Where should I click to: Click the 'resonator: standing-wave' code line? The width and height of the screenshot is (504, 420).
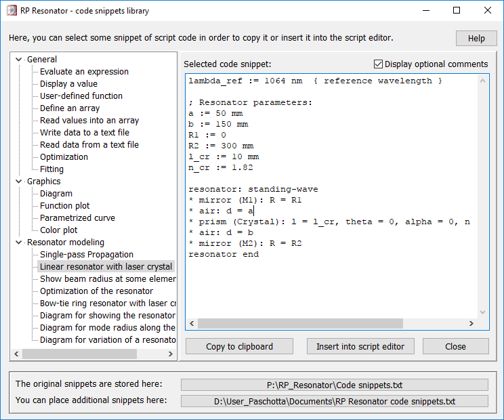coord(253,189)
